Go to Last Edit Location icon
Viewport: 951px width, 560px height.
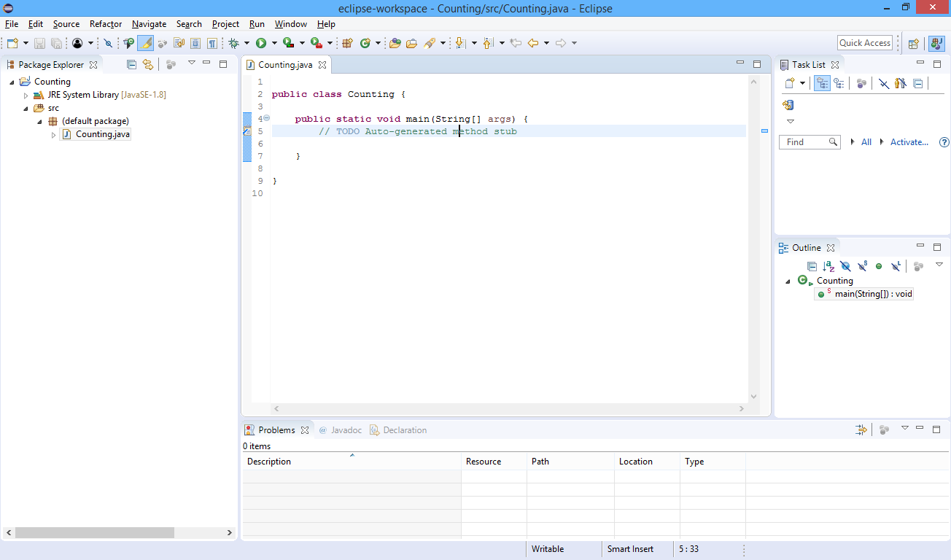[x=516, y=43]
